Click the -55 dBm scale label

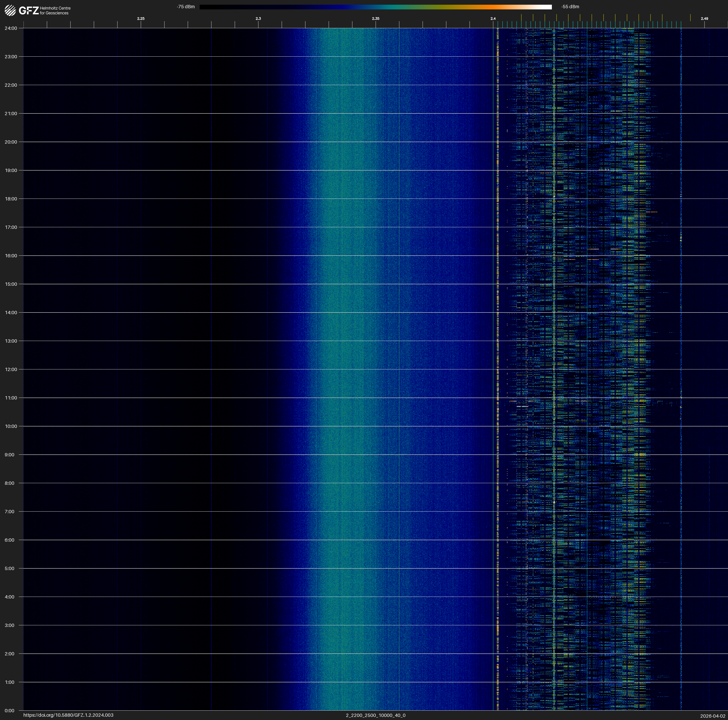point(570,7)
